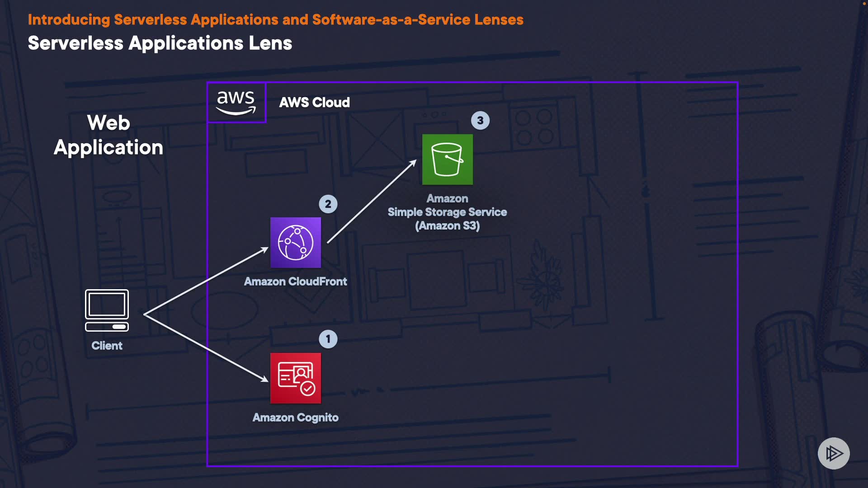Click the arrowhead pointing to CloudFront

(264, 250)
